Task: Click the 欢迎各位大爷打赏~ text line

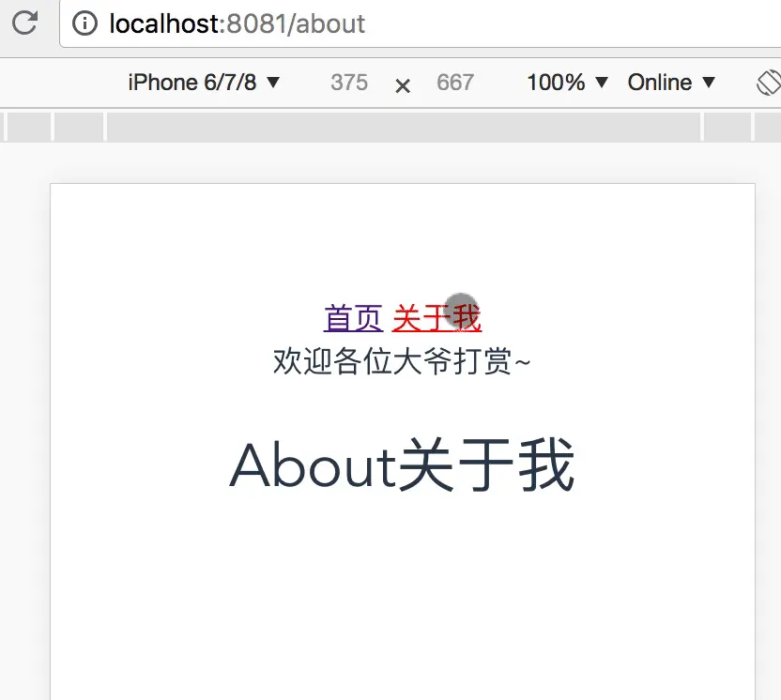Action: [402, 360]
